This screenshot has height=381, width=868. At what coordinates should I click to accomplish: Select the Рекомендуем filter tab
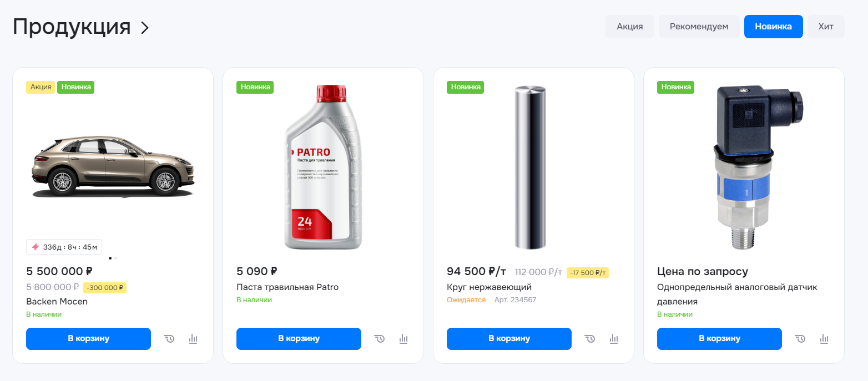699,27
